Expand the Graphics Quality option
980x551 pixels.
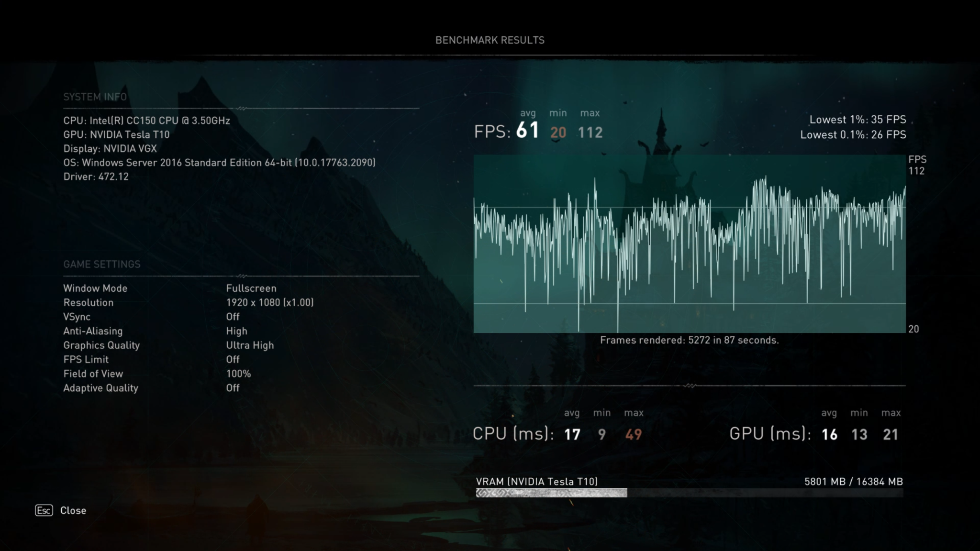point(249,345)
